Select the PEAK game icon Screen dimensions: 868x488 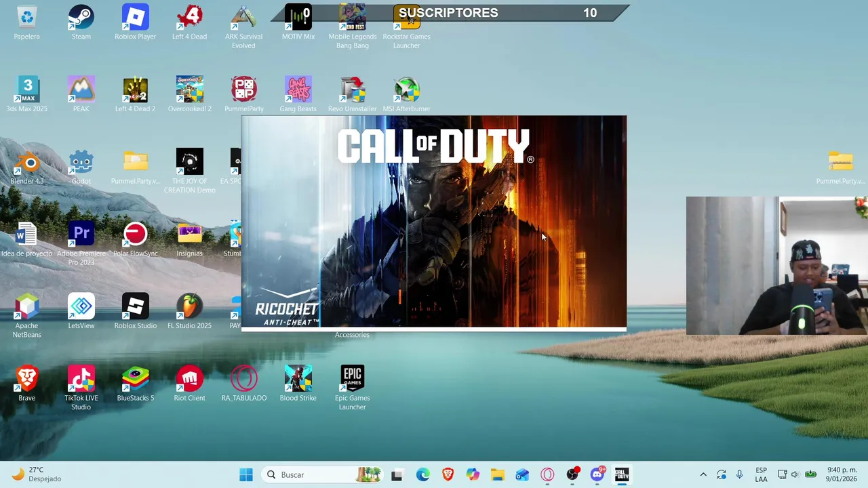(81, 95)
